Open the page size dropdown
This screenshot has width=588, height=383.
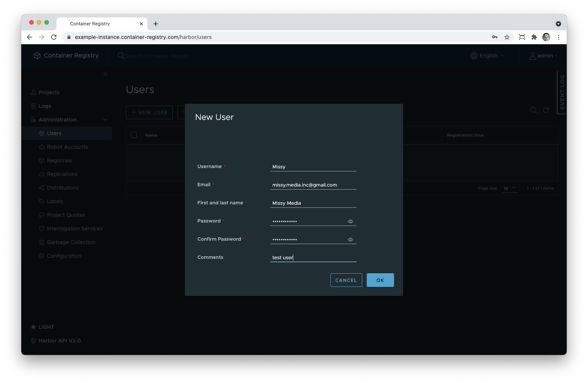510,188
